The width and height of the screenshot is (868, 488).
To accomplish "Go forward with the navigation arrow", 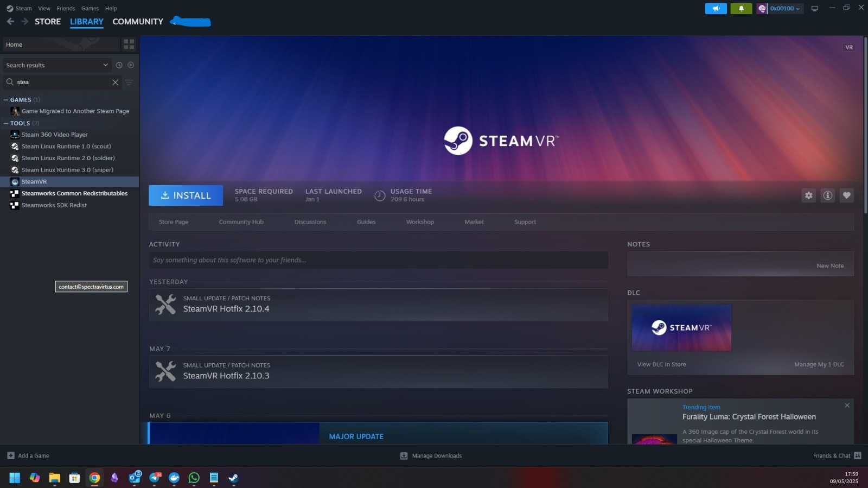I will click(x=24, y=21).
